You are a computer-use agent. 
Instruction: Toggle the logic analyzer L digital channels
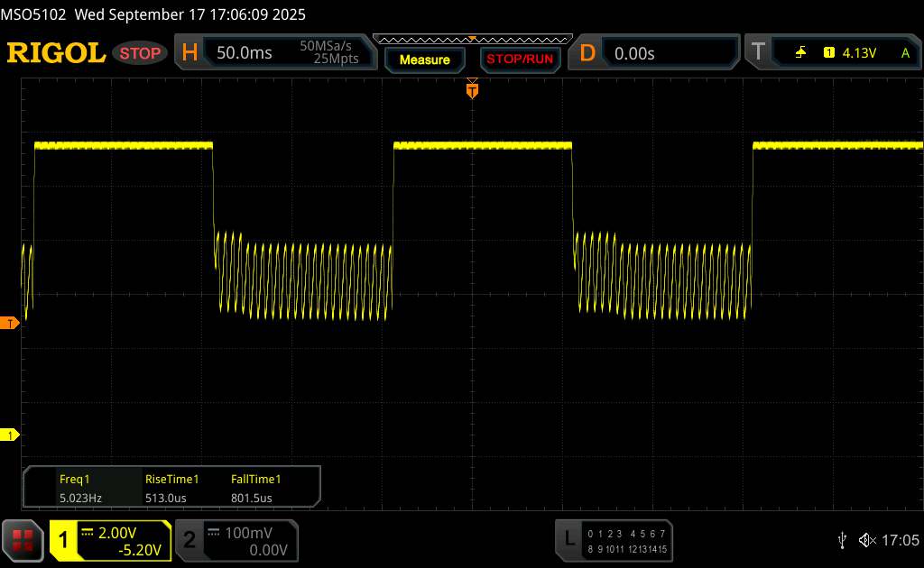click(614, 539)
